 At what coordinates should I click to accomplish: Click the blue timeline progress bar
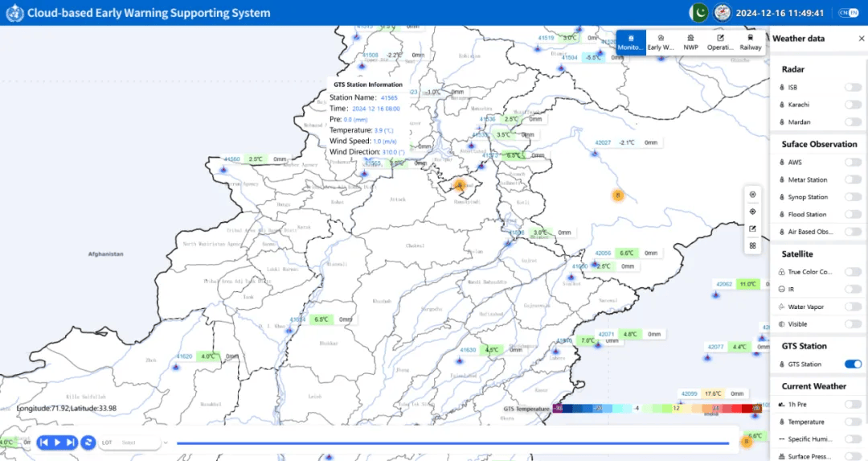(452, 442)
